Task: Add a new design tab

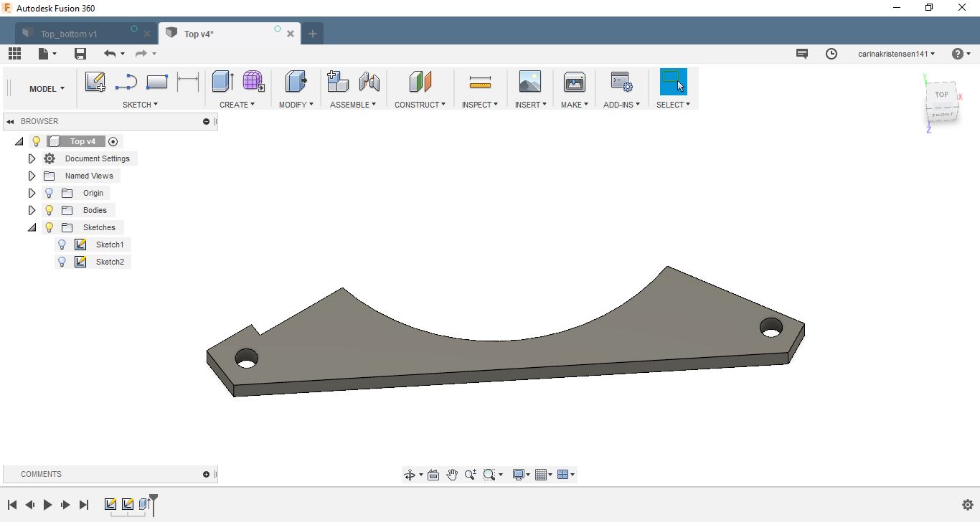Action: [313, 34]
